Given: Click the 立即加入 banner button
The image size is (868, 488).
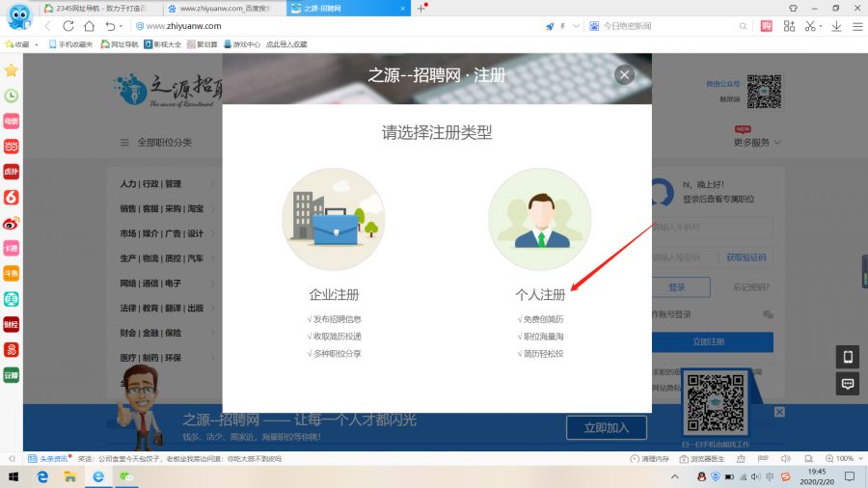Looking at the screenshot, I should (x=605, y=427).
